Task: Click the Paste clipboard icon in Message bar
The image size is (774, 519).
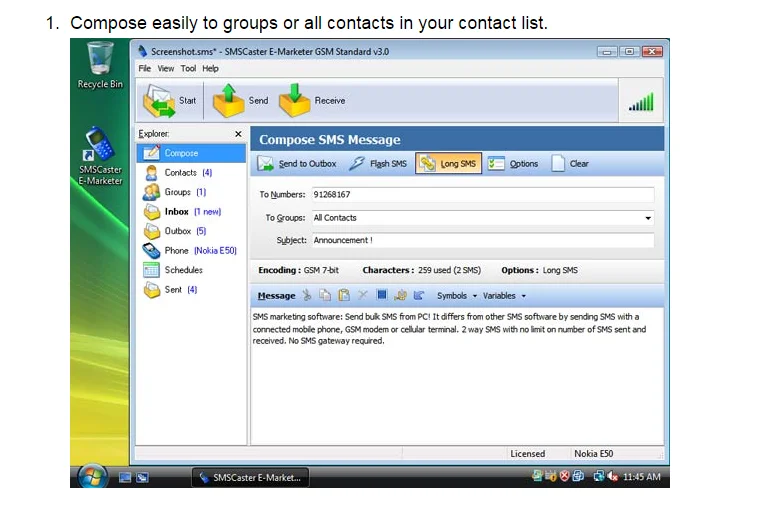Action: [343, 296]
